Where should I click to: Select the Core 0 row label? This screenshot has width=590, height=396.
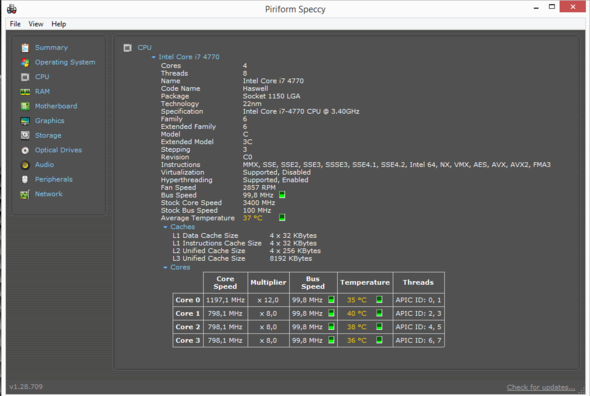[188, 300]
